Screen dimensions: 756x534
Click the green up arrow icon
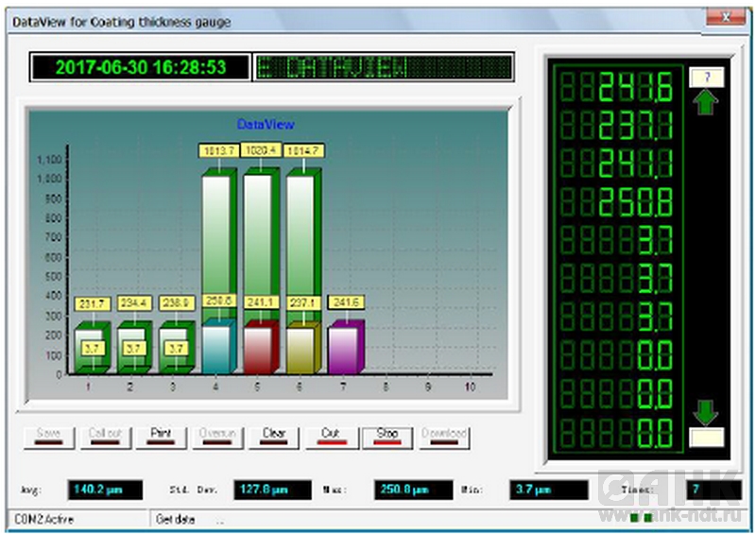click(705, 102)
